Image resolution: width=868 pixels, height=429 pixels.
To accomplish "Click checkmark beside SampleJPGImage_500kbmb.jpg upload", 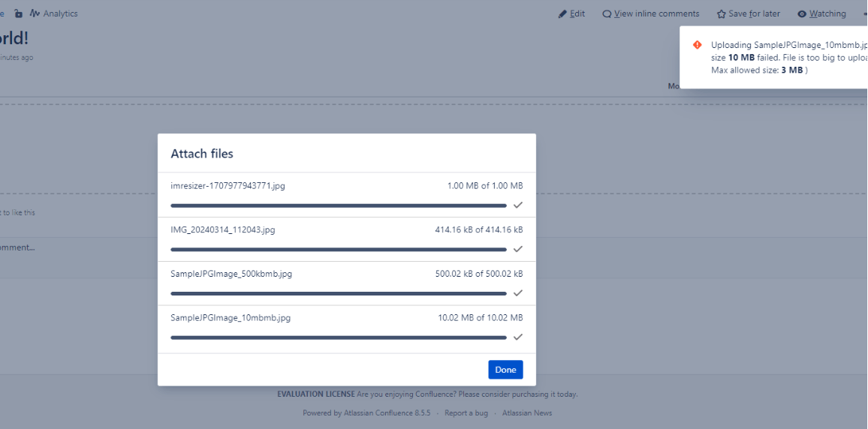I will (517, 293).
